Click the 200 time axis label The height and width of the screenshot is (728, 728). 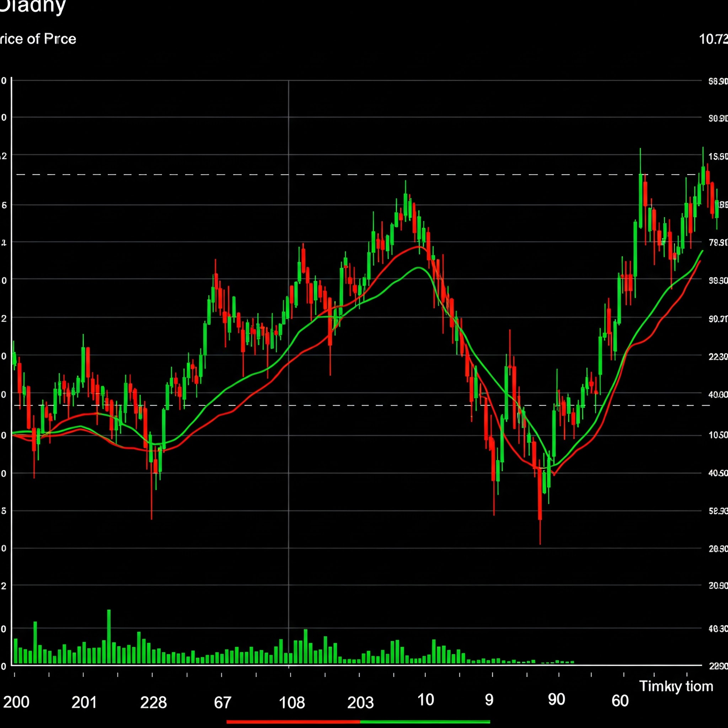tap(16, 702)
